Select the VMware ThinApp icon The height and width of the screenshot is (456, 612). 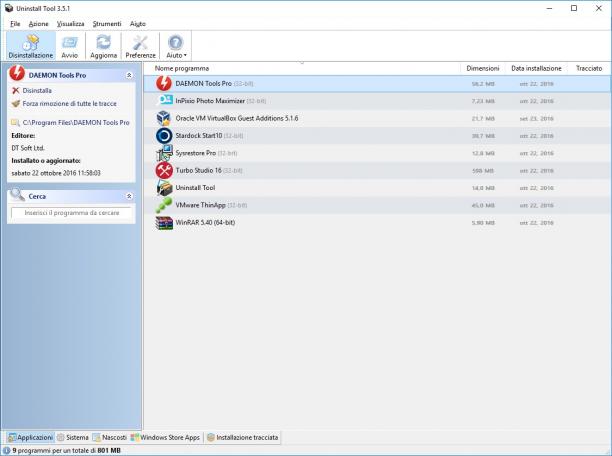pos(164,205)
